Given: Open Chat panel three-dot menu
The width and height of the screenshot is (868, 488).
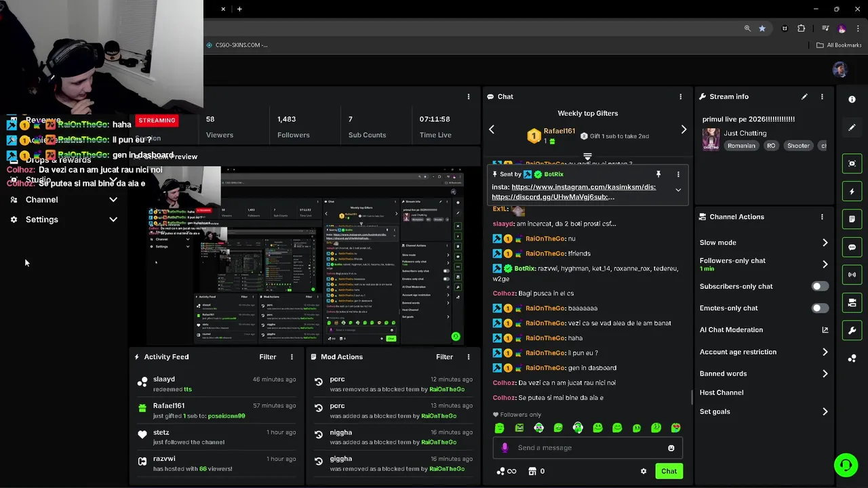Looking at the screenshot, I should (680, 96).
